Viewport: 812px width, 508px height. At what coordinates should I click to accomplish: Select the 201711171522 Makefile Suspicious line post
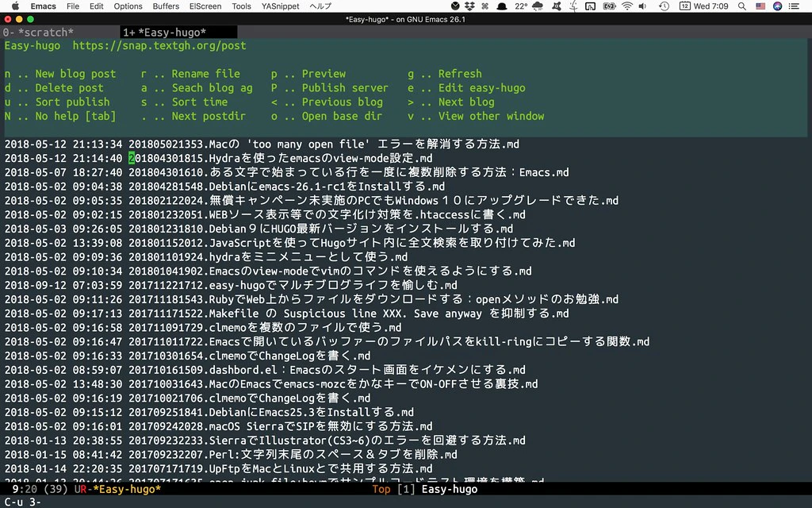click(x=286, y=313)
